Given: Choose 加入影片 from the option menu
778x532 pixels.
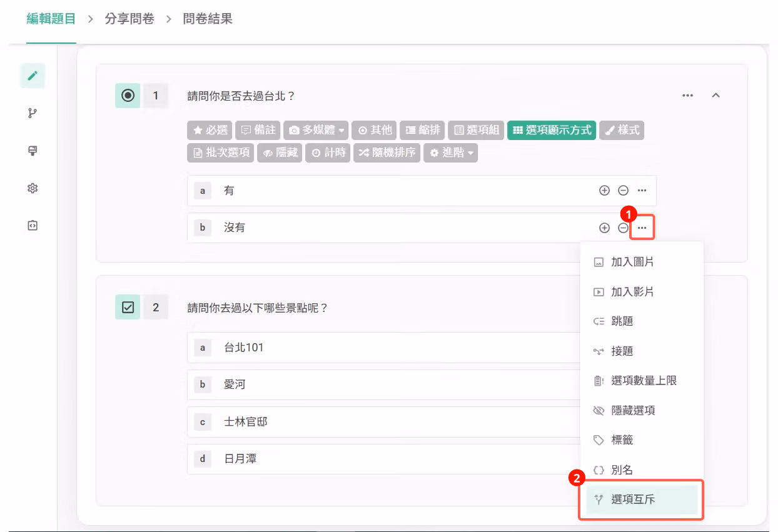Looking at the screenshot, I should pyautogui.click(x=642, y=292).
